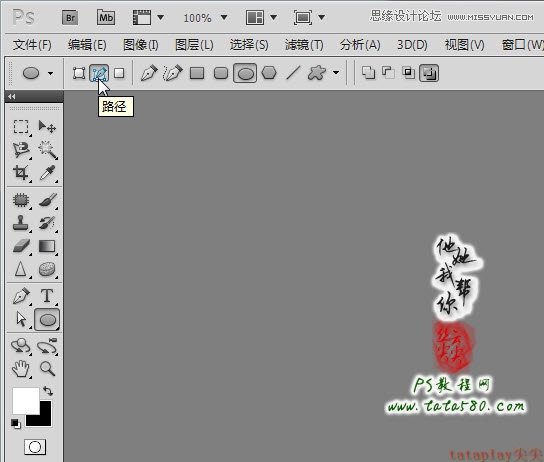Screen dimensions: 544x462
Task: Pick Pen tool in options bar
Action: coord(149,73)
